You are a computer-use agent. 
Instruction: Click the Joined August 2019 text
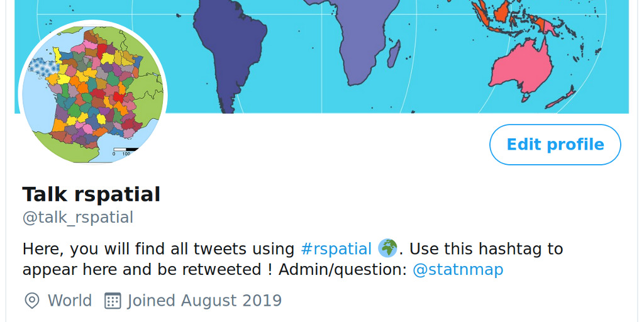(204, 301)
